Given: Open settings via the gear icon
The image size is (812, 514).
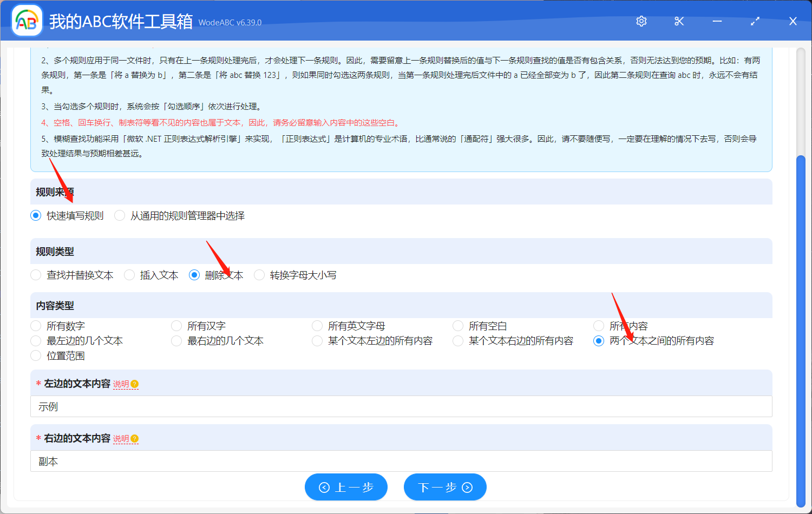Looking at the screenshot, I should [641, 21].
